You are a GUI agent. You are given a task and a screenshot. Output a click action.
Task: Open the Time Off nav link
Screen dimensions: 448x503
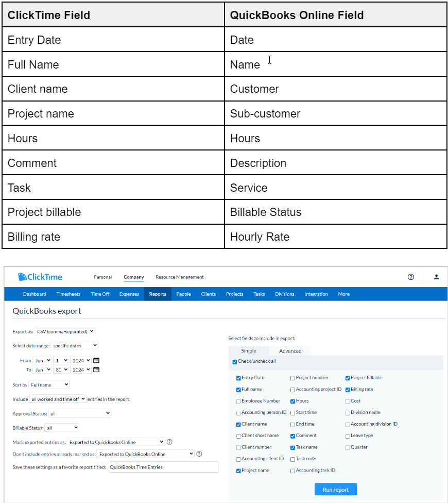click(100, 294)
